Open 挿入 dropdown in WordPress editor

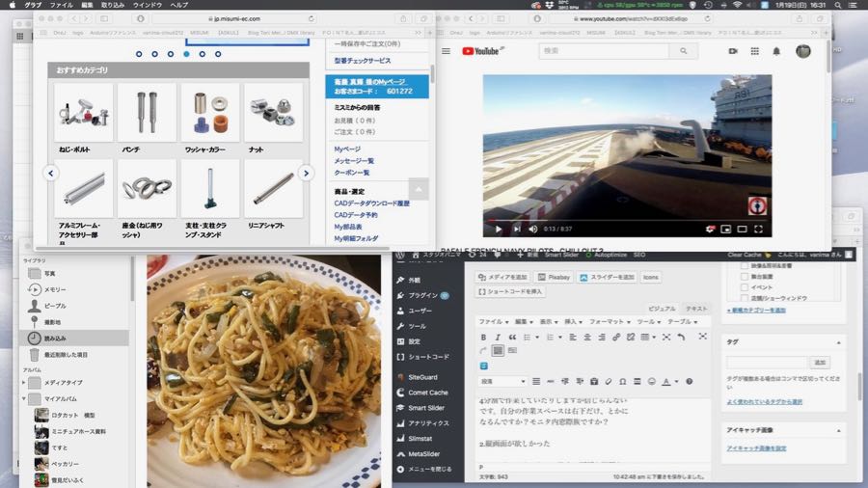(x=573, y=321)
